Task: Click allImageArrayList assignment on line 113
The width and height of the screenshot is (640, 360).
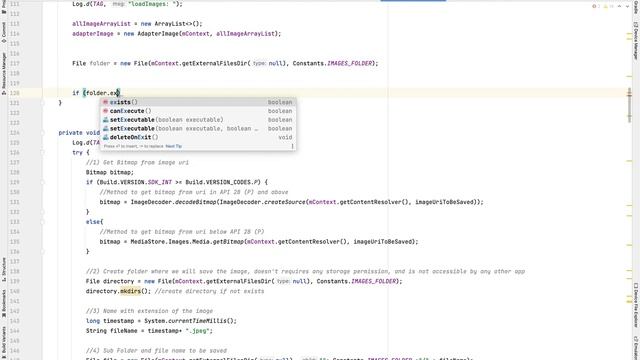Action: (137, 24)
